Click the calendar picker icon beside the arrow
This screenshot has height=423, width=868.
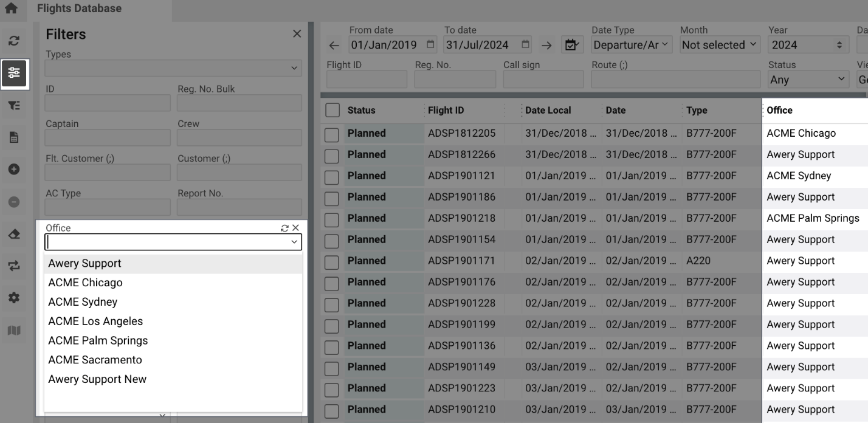point(571,44)
